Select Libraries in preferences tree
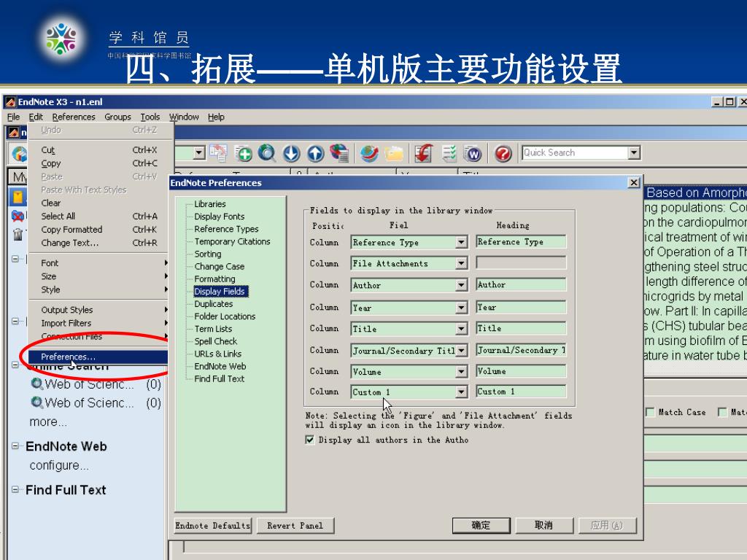747x560 pixels. 209,204
